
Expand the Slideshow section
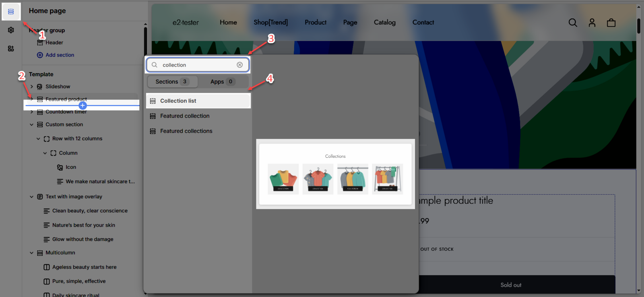pyautogui.click(x=32, y=87)
